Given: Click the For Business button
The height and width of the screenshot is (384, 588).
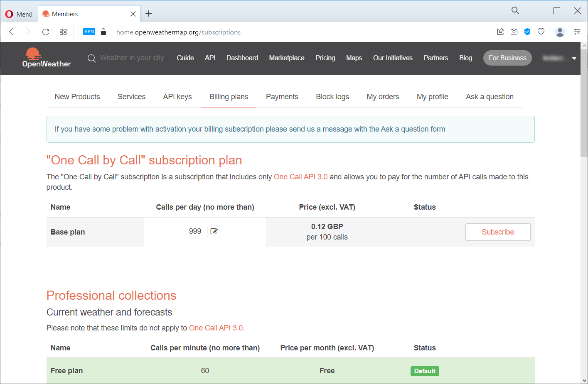Looking at the screenshot, I should tap(507, 58).
